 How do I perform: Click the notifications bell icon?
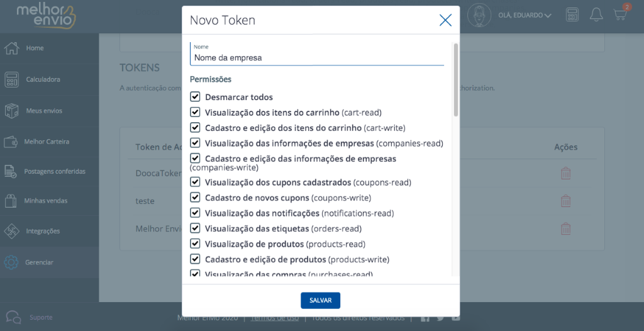(x=596, y=14)
